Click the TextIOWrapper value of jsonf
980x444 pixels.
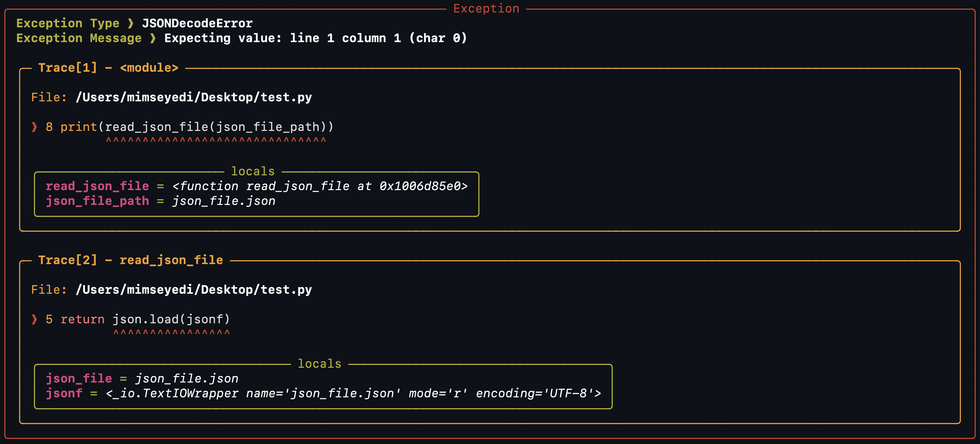tap(354, 393)
